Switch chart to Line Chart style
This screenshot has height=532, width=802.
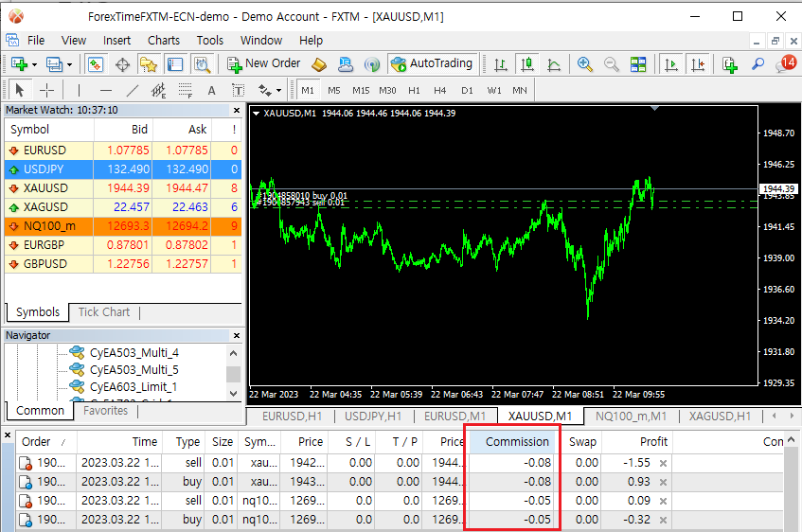pos(554,64)
